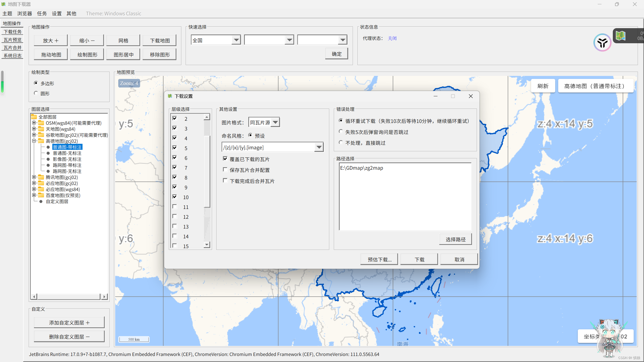Select 不处理，直接跳过 radio option

tap(341, 143)
